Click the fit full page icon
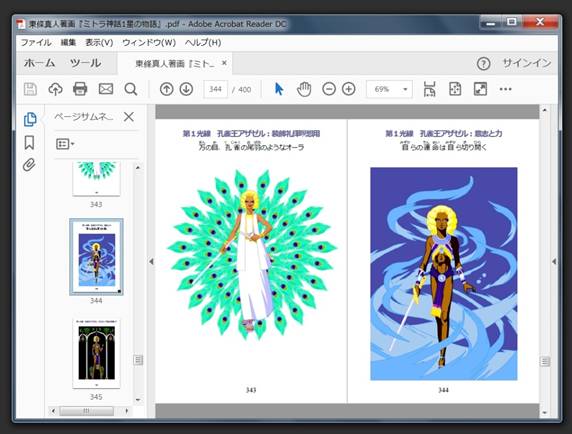Viewport: 572px width, 434px height. click(x=455, y=89)
